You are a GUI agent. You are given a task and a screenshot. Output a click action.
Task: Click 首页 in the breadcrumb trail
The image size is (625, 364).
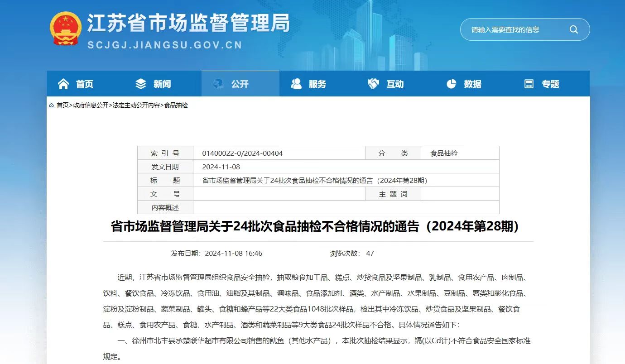click(62, 105)
